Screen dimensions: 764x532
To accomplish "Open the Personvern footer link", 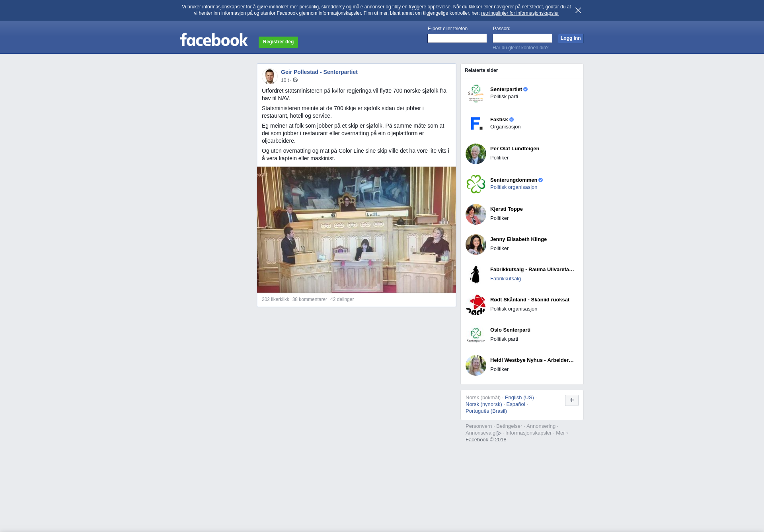I will click(479, 426).
